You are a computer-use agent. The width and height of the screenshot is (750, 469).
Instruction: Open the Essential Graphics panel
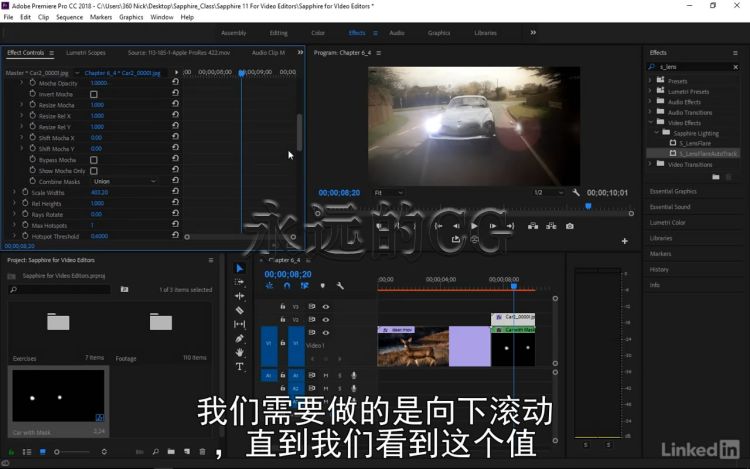click(x=673, y=191)
